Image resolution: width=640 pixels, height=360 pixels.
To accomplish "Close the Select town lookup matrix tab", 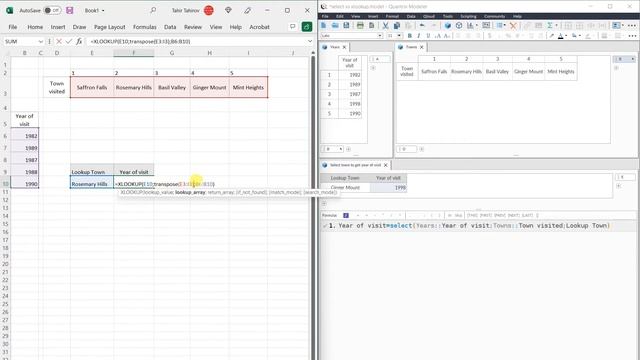I will click(385, 165).
